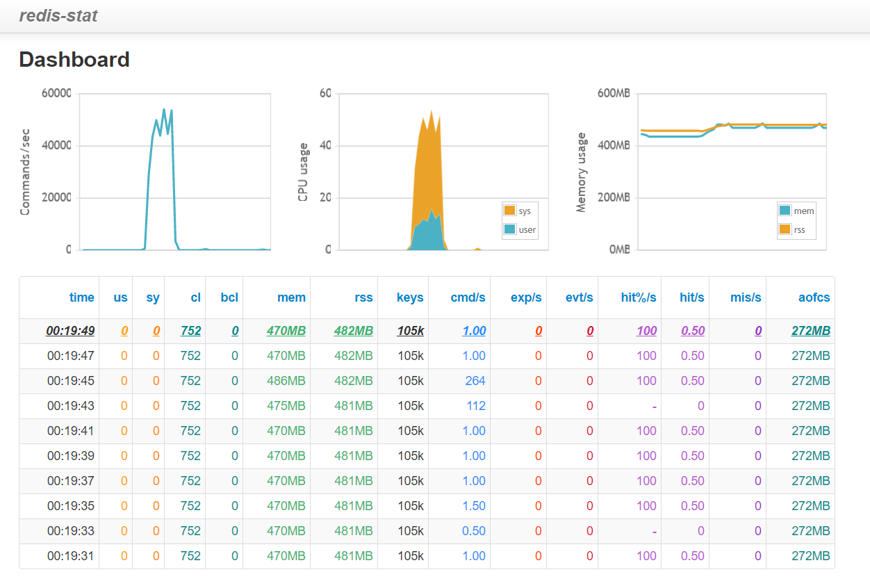This screenshot has height=588, width=870.
Task: Click the 00:19:35 time cell
Action: tap(70, 506)
